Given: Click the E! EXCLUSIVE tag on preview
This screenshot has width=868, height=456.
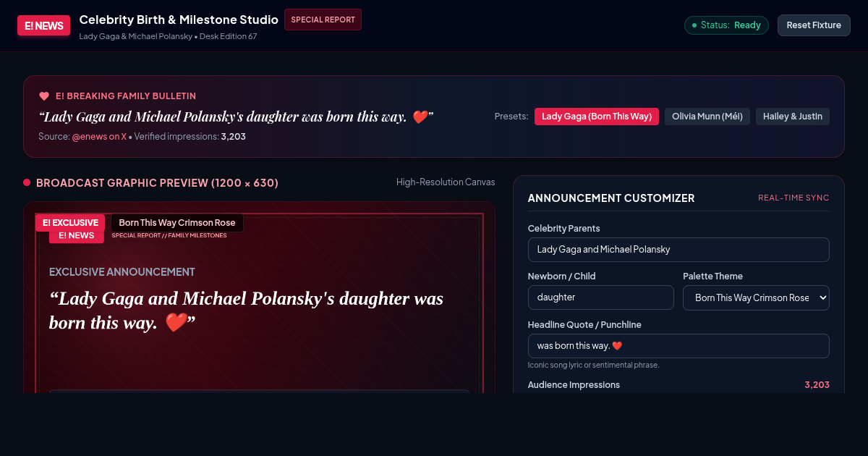Looking at the screenshot, I should 70,223.
